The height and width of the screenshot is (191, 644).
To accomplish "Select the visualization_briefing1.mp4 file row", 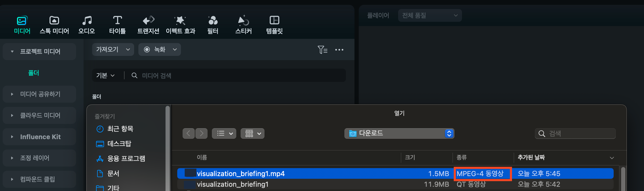I will [395, 173].
